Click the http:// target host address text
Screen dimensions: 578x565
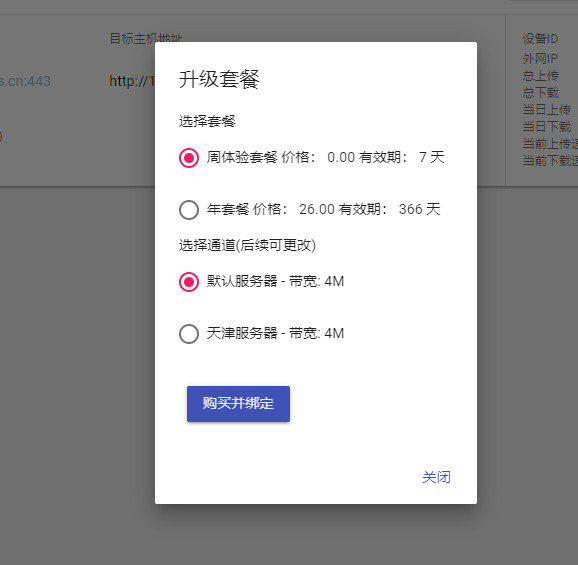point(132,81)
